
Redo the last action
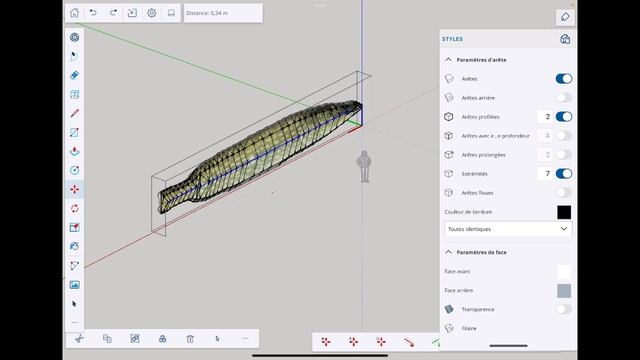113,13
